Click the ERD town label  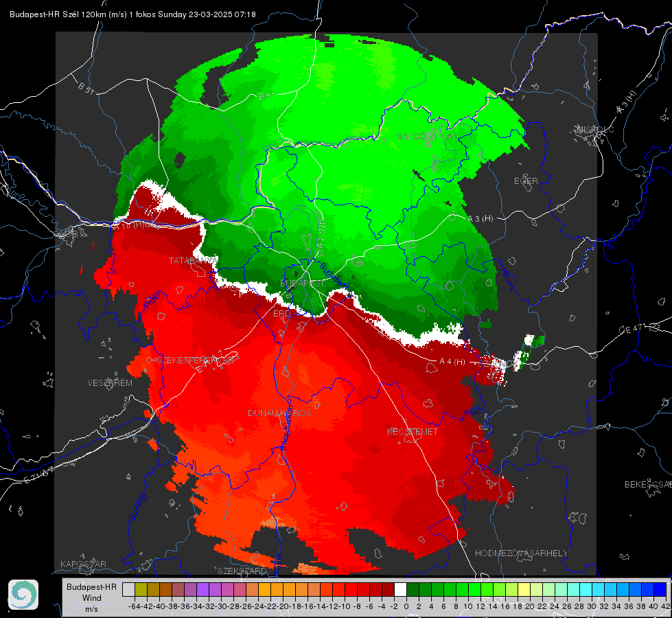click(x=281, y=314)
